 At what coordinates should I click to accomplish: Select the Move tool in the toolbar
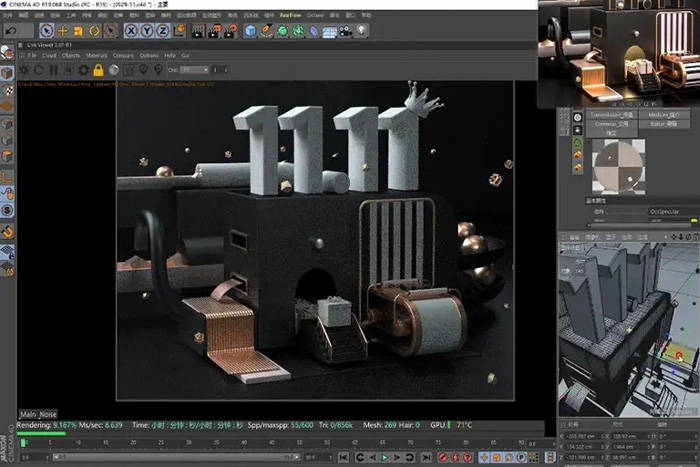pyautogui.click(x=62, y=31)
